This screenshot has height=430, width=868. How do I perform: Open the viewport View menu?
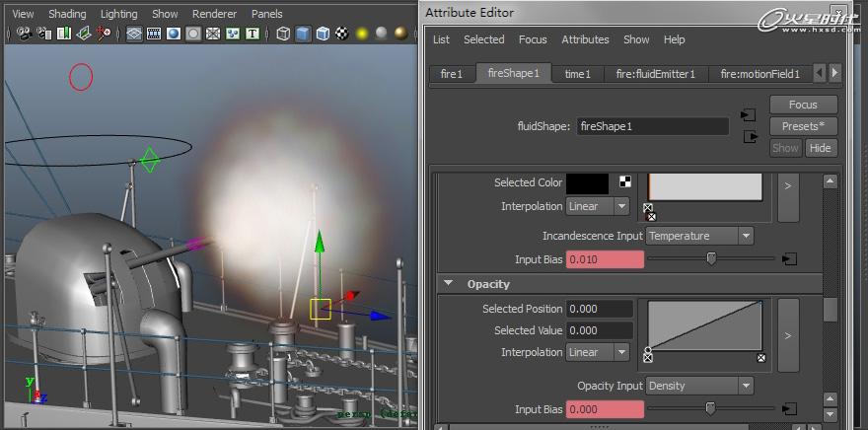point(23,14)
